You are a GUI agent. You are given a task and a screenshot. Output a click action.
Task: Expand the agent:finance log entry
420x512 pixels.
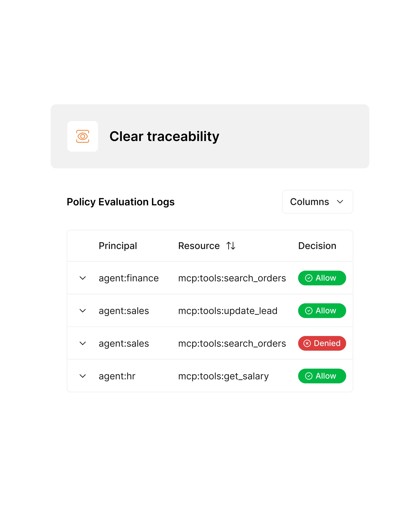(82, 278)
